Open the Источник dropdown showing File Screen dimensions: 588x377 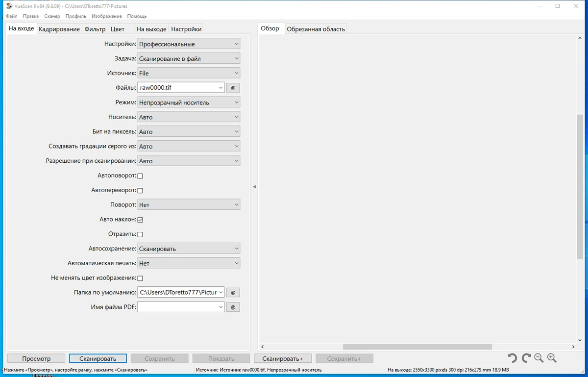click(189, 73)
